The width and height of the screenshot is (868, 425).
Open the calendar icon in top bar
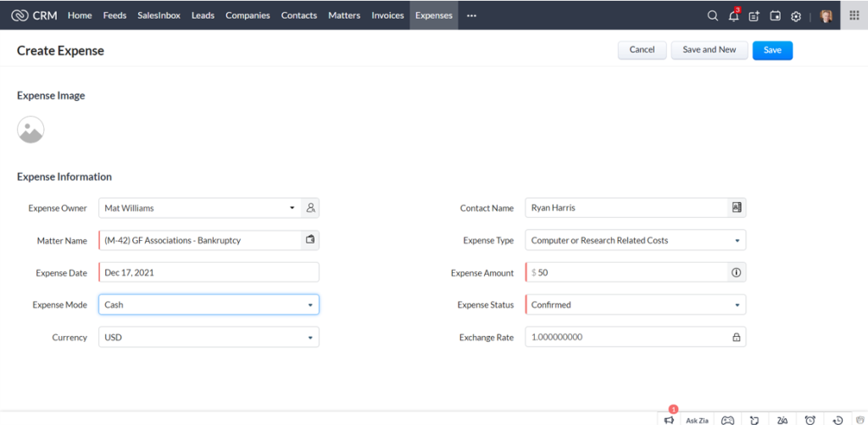coord(775,15)
